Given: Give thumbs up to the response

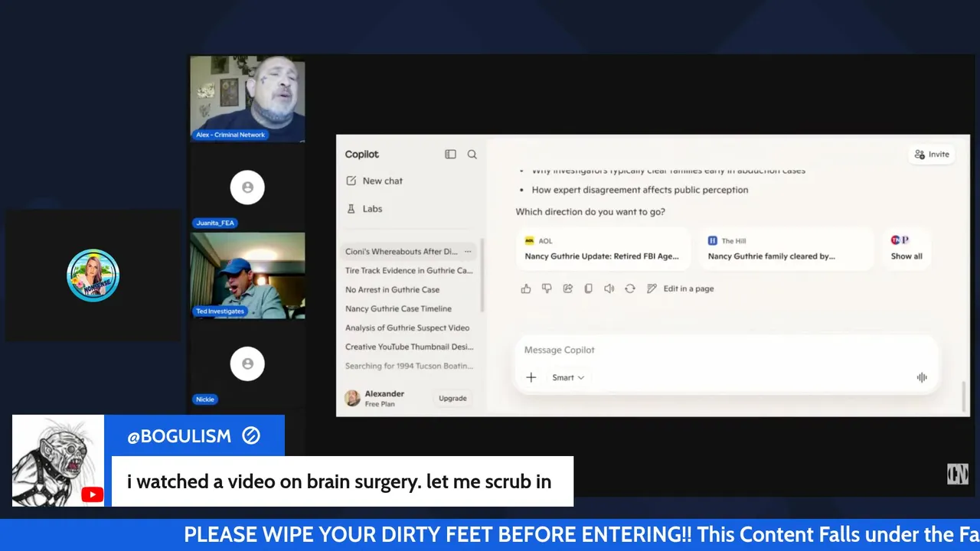Looking at the screenshot, I should click(x=526, y=289).
